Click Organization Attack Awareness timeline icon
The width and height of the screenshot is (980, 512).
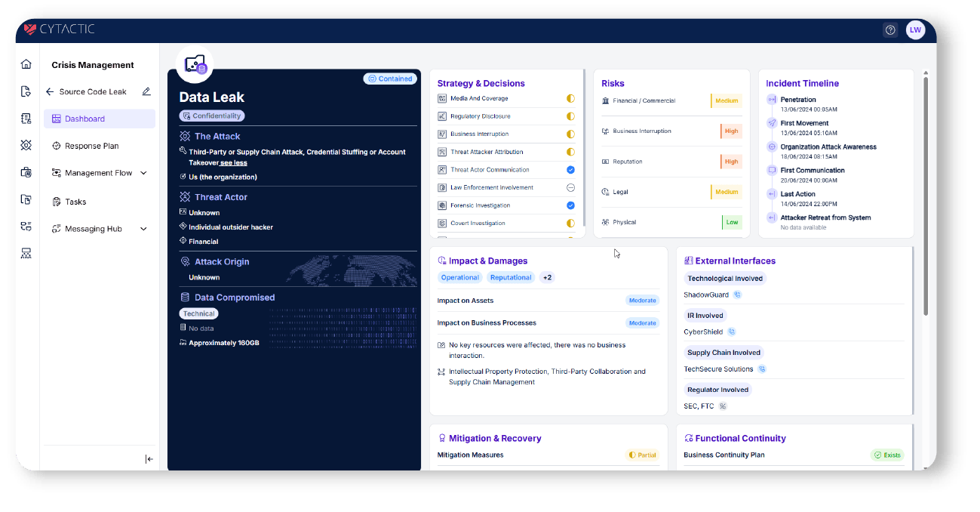pyautogui.click(x=772, y=147)
